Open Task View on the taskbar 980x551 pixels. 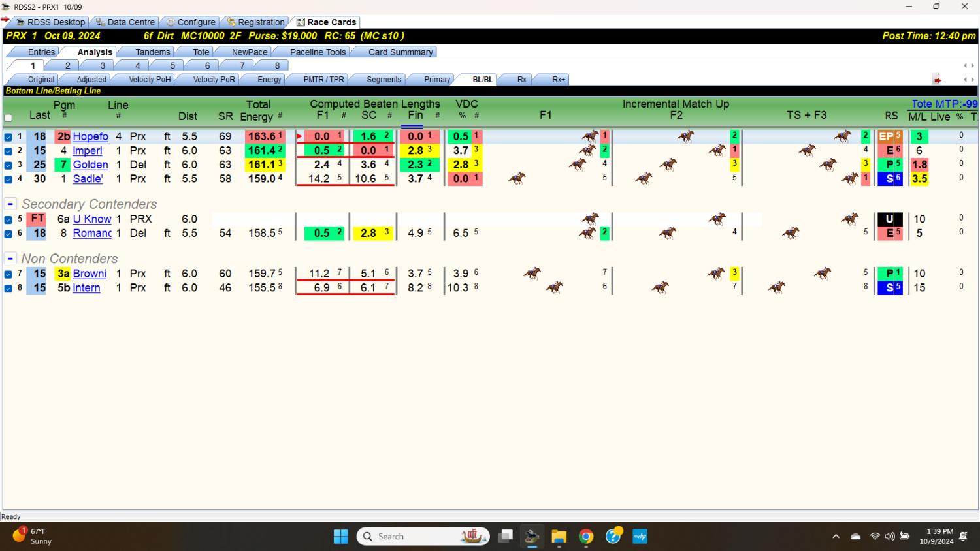point(505,537)
